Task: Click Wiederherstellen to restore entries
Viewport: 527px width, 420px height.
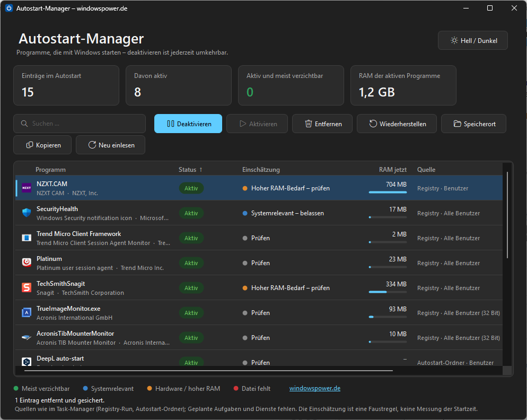Action: click(x=397, y=124)
